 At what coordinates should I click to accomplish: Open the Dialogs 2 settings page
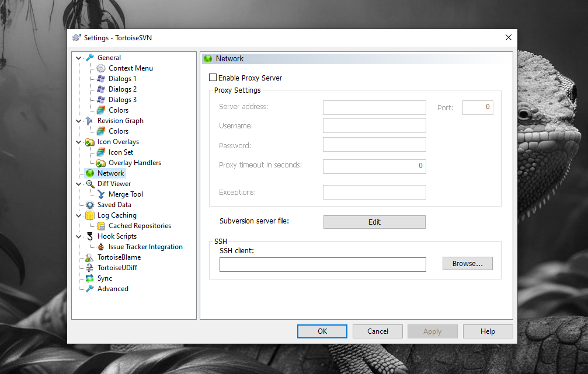click(123, 89)
